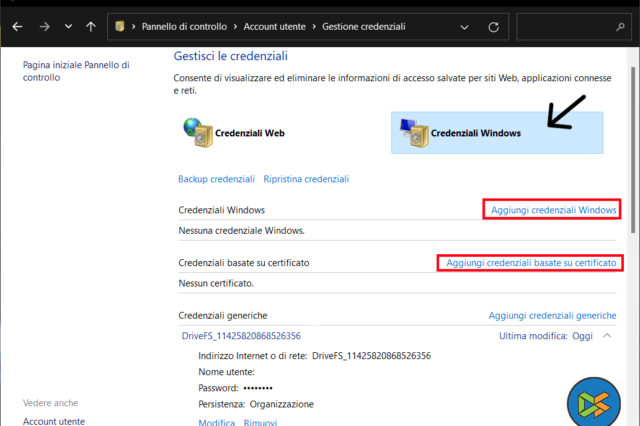The width and height of the screenshot is (640, 426).
Task: Switch to Credenziali Web label
Action: click(250, 133)
